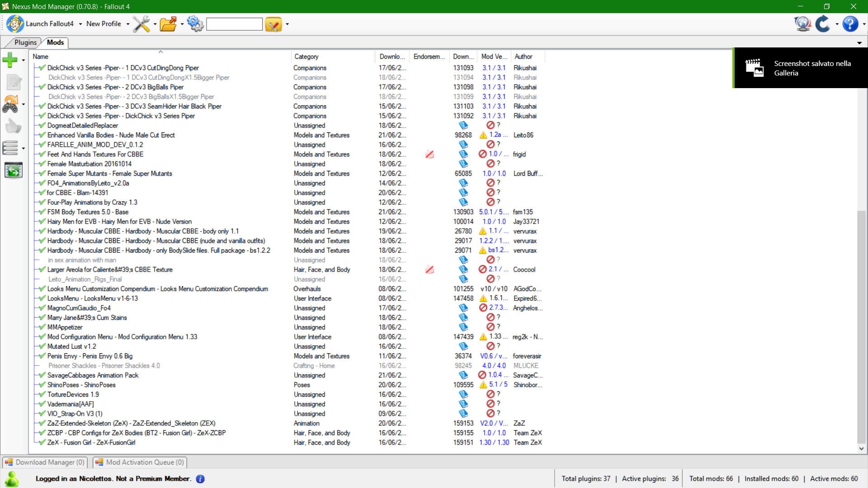The width and height of the screenshot is (868, 488).
Task: Sort by the Category column header
Action: [333, 56]
